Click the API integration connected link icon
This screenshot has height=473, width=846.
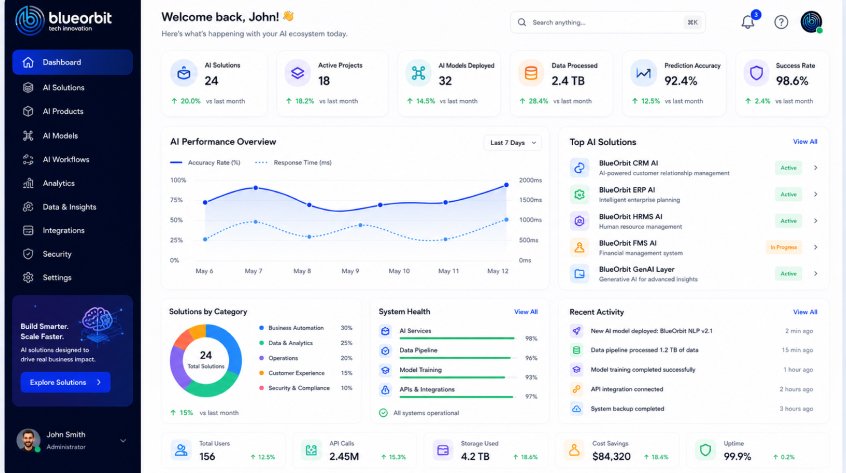coord(576,389)
